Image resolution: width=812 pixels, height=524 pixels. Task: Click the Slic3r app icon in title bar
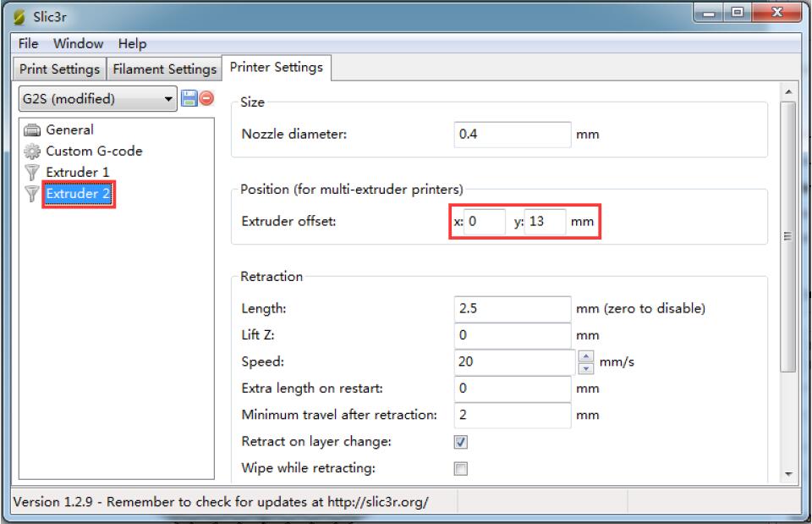[19, 17]
